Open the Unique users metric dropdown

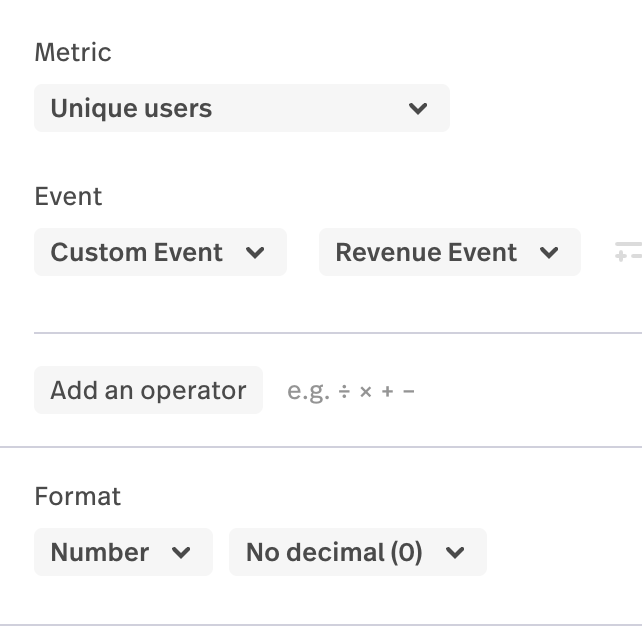(x=241, y=108)
